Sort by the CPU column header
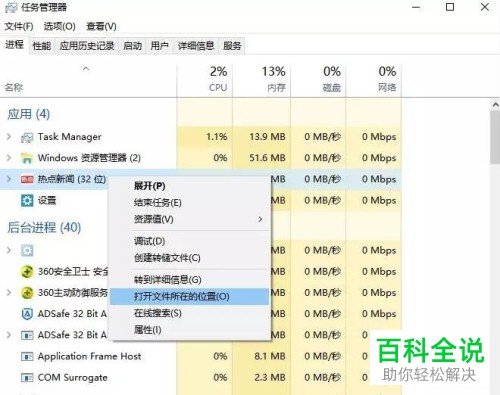The width and height of the screenshot is (500, 395). point(205,79)
